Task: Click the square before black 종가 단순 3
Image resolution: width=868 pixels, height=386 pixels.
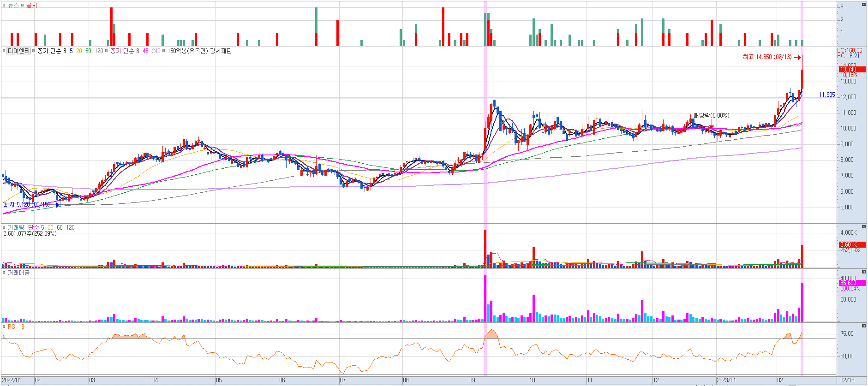Action: (x=34, y=51)
